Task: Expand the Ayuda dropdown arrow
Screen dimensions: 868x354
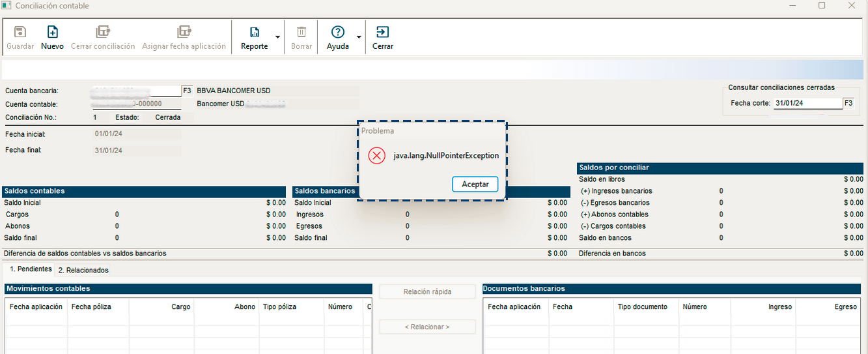Action: 359,37
